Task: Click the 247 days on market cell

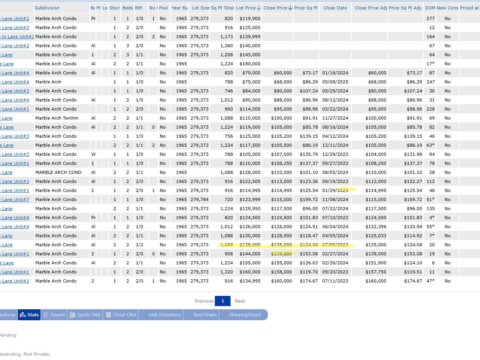Action: [431, 82]
